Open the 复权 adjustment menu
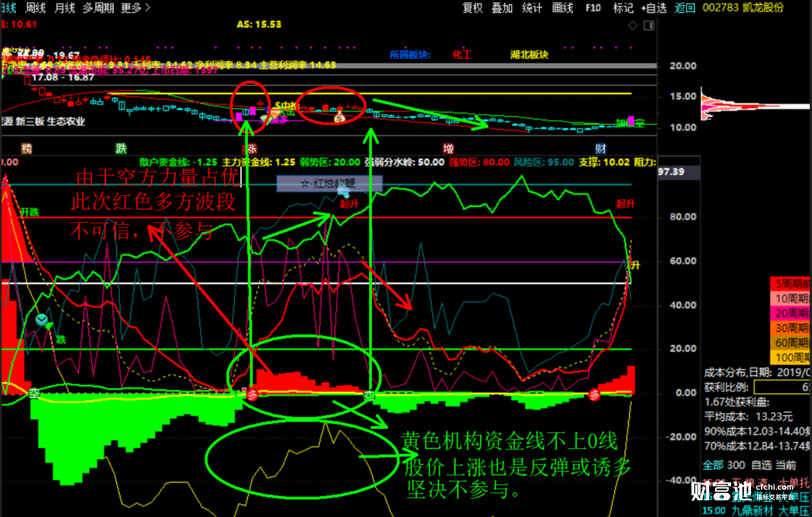 coord(472,8)
